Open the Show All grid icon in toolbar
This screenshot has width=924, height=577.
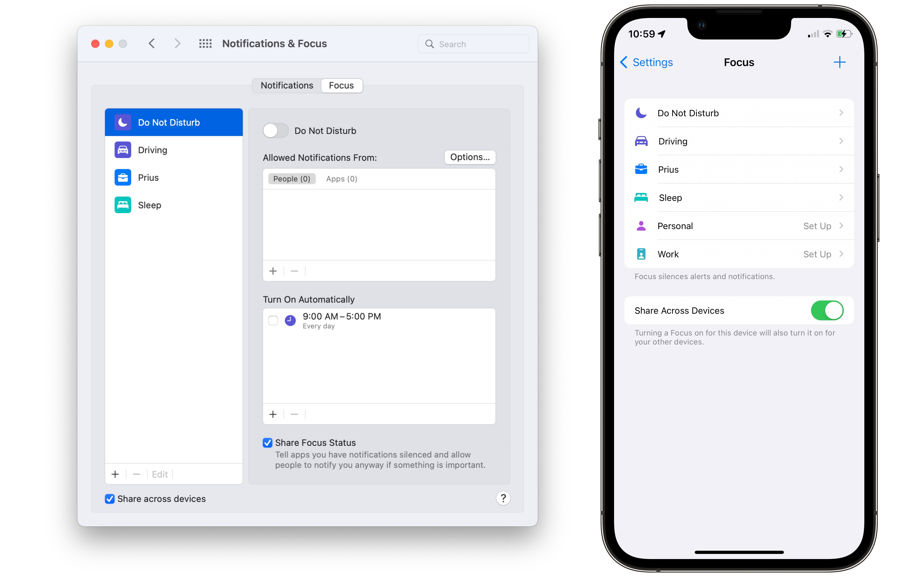205,44
